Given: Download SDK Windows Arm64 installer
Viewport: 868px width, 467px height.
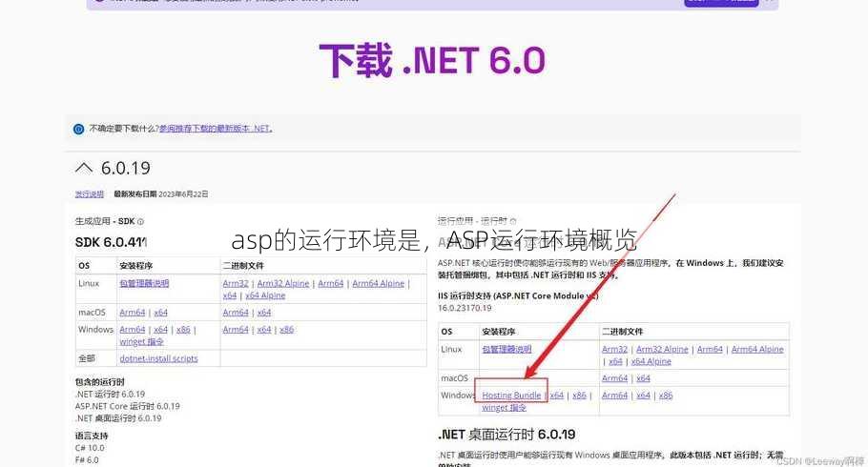Looking at the screenshot, I should point(133,330).
